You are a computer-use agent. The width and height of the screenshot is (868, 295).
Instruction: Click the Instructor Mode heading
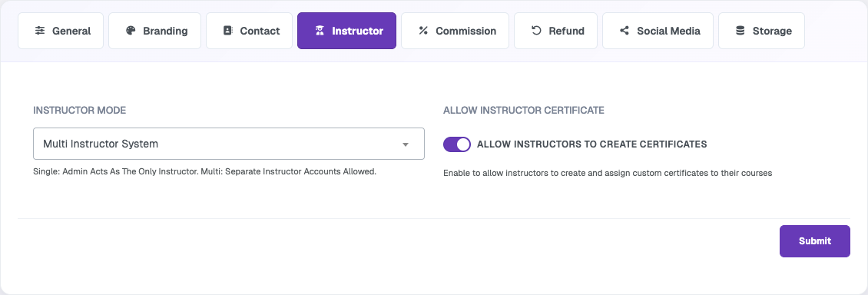80,111
